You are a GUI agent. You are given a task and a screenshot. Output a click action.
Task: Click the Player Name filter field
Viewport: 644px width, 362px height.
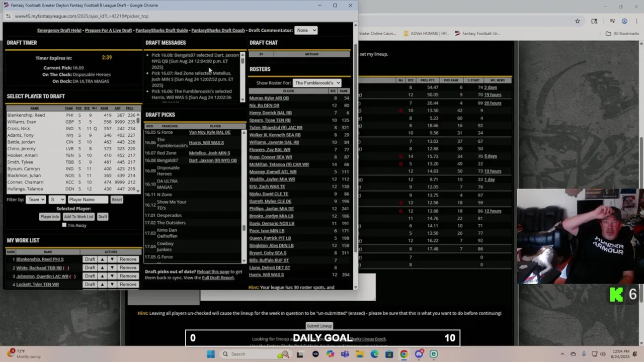tap(88, 200)
